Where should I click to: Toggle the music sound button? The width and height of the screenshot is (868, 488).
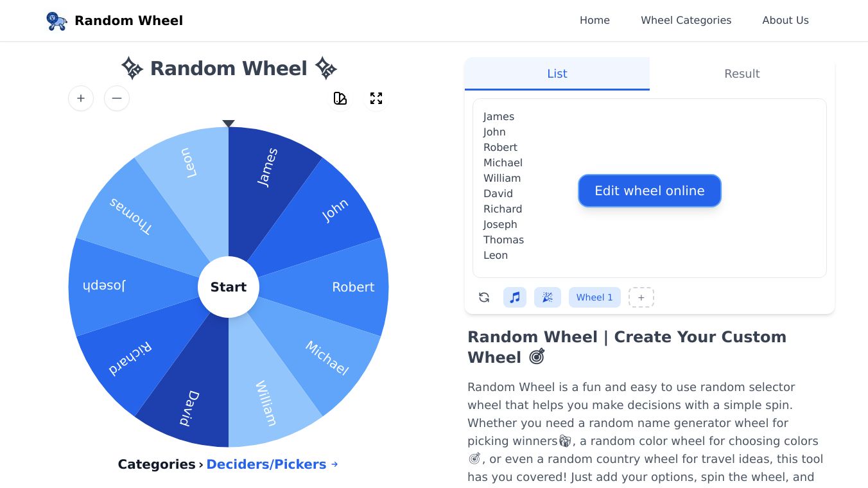pyautogui.click(x=515, y=297)
